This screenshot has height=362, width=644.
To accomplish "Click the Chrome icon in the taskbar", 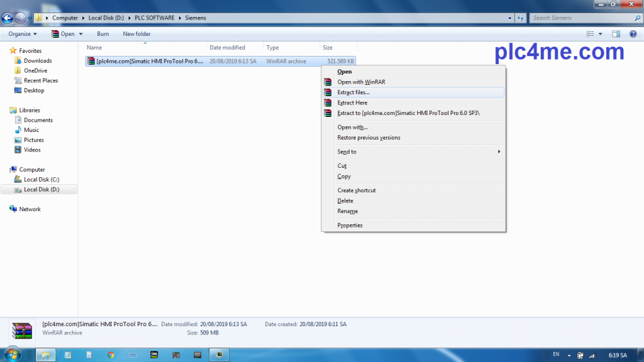I will (111, 355).
